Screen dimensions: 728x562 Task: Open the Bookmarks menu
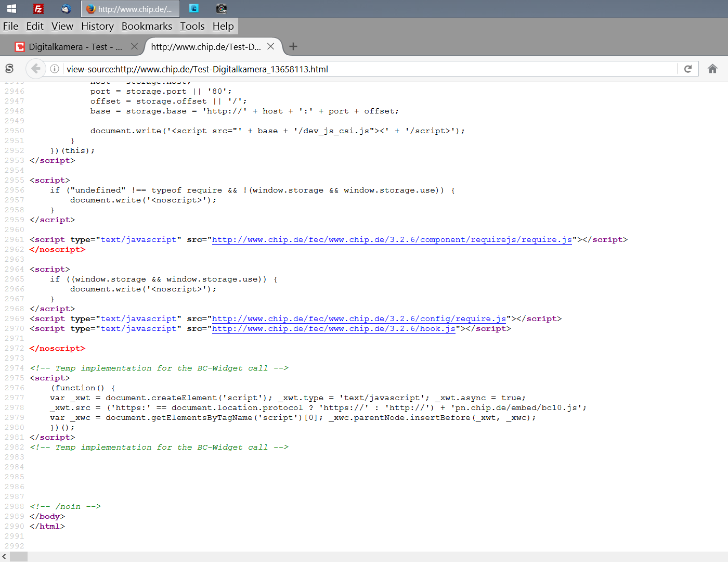pyautogui.click(x=147, y=26)
